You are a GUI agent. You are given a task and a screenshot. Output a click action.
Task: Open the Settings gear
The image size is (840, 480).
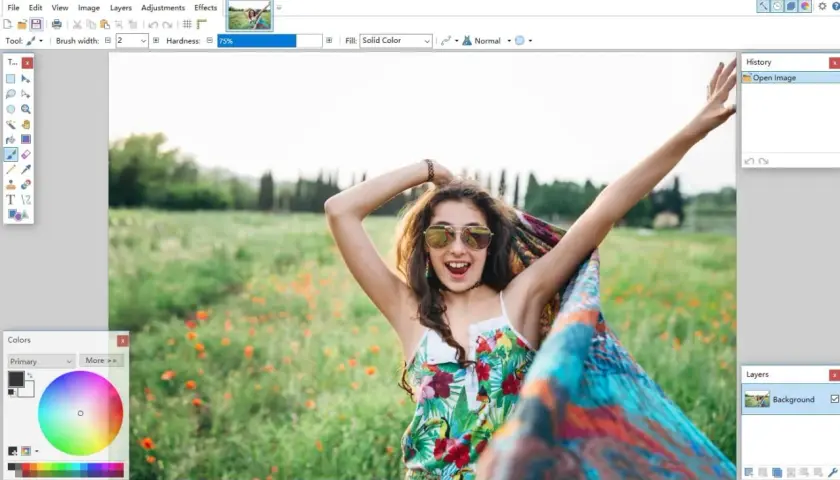[x=822, y=6]
